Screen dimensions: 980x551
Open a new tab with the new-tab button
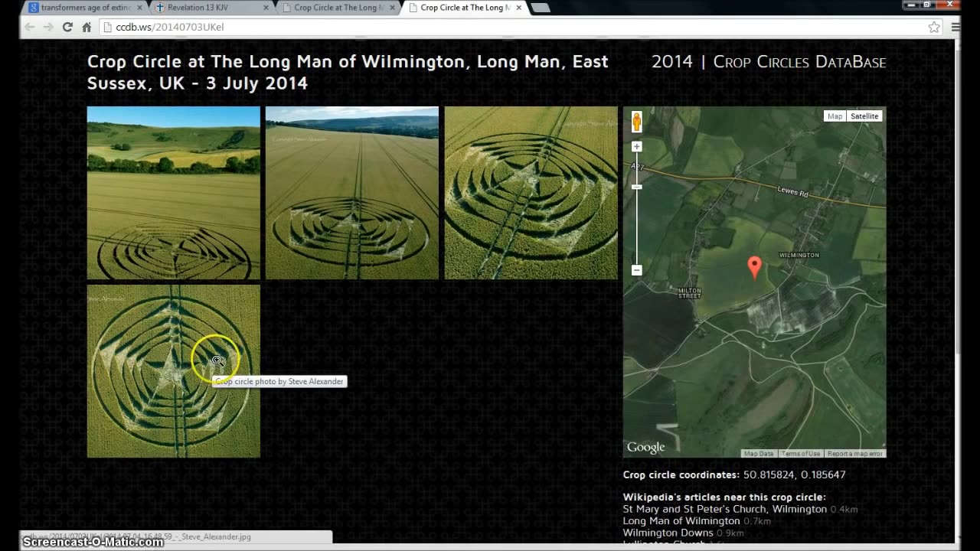click(x=541, y=8)
